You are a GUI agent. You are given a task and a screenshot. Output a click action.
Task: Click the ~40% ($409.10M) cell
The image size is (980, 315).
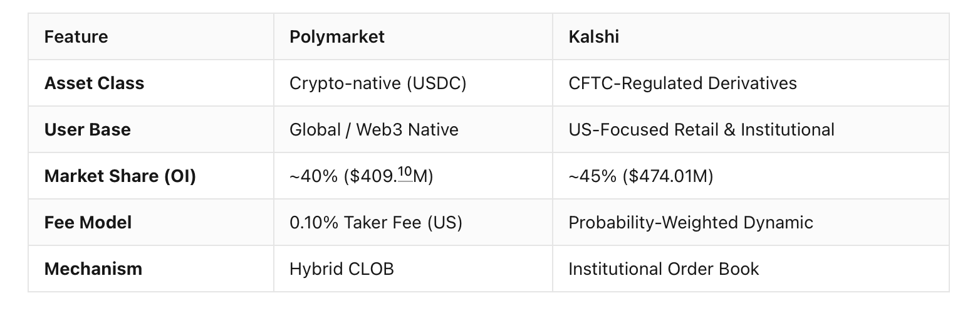[x=362, y=176]
